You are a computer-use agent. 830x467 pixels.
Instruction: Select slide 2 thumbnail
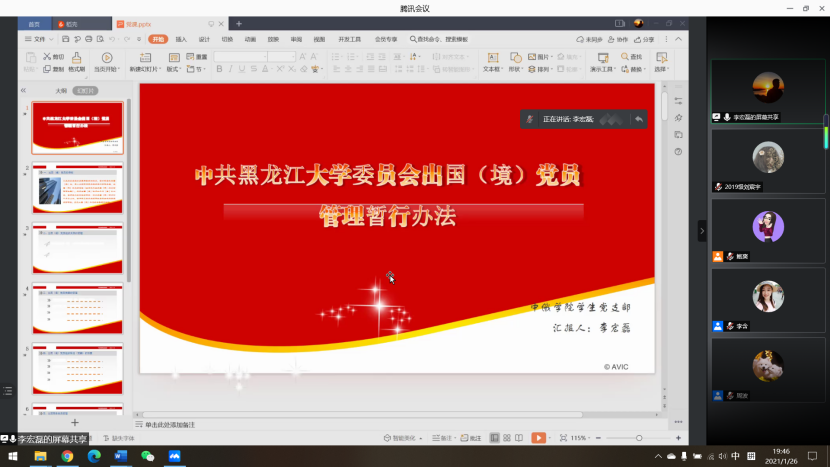[x=77, y=188]
